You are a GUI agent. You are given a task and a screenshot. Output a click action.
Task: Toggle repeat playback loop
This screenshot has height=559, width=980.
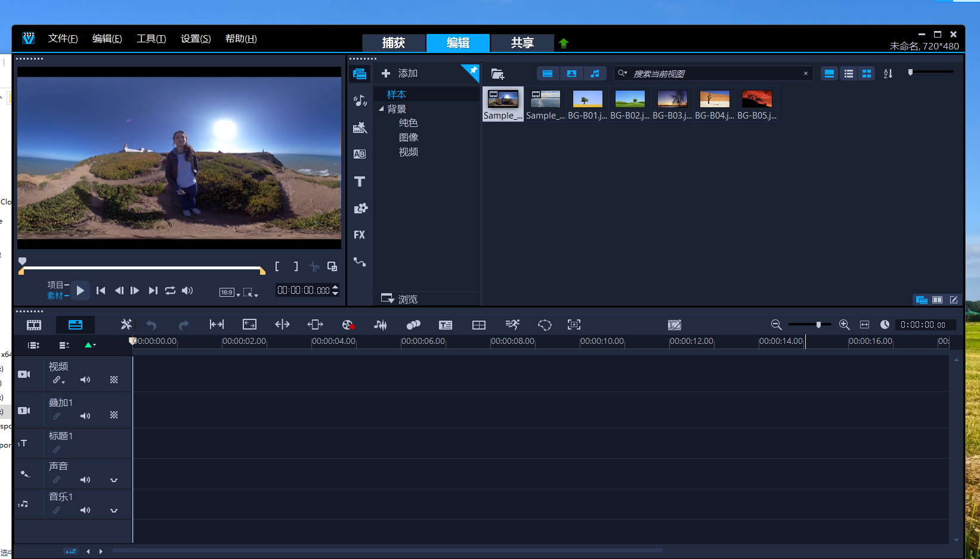[170, 290]
